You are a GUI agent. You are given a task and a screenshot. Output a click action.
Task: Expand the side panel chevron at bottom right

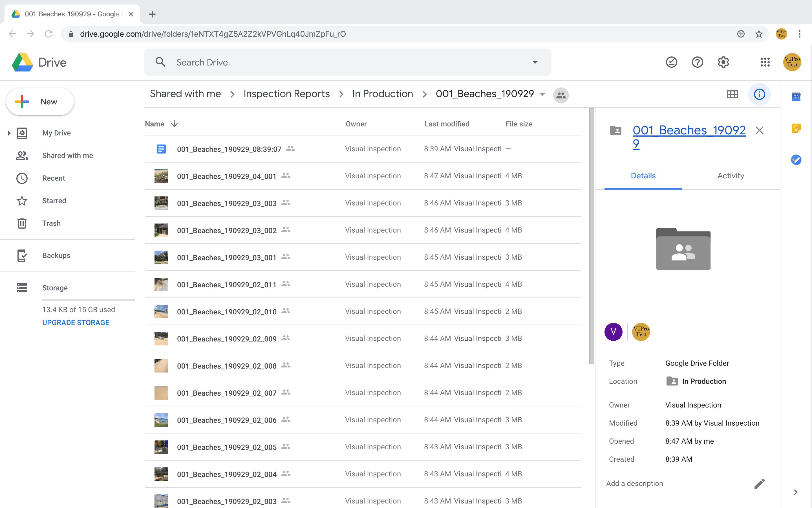796,492
